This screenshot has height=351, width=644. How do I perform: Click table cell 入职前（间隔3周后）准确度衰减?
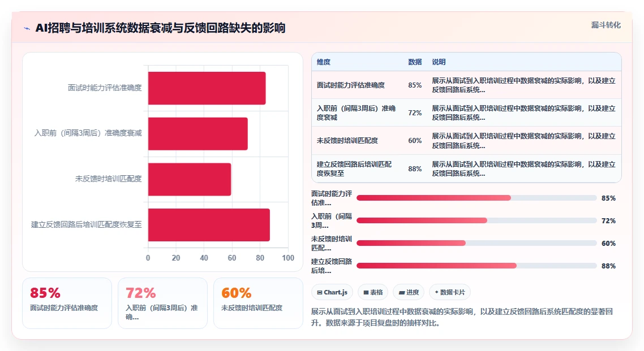(356, 113)
